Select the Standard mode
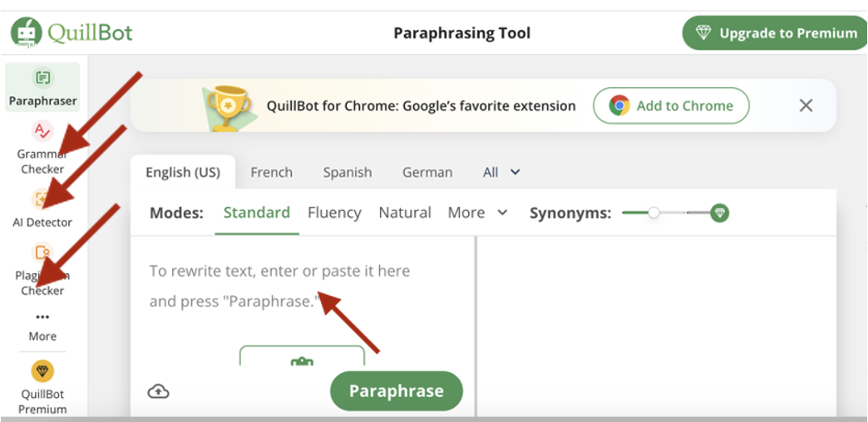 tap(257, 213)
